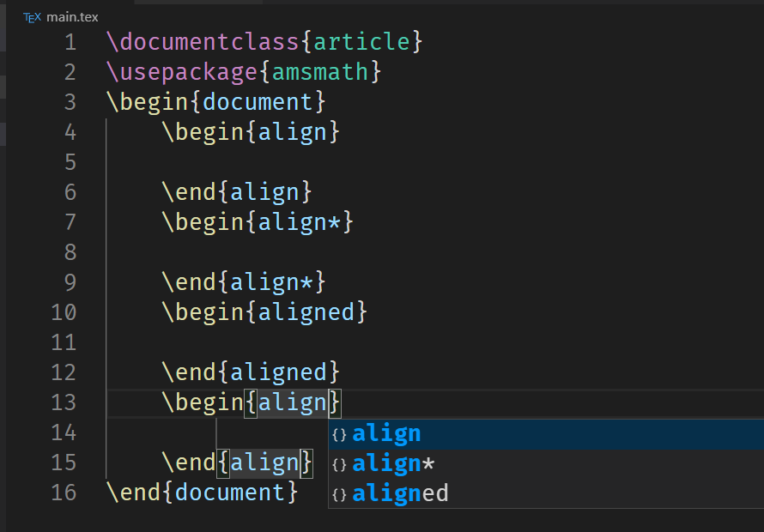
Task: Click line number 13 in the gutter
Action: (x=64, y=403)
